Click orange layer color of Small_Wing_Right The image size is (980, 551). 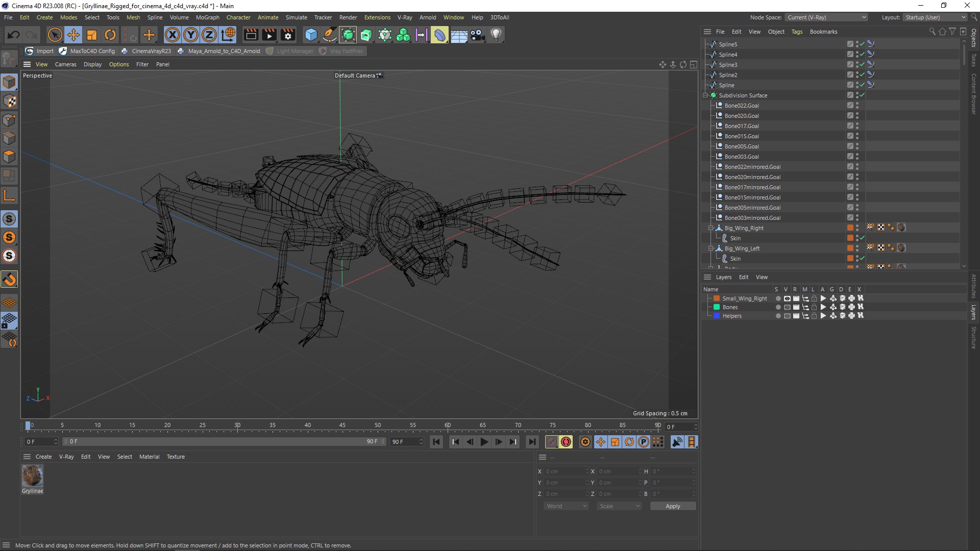pos(717,298)
